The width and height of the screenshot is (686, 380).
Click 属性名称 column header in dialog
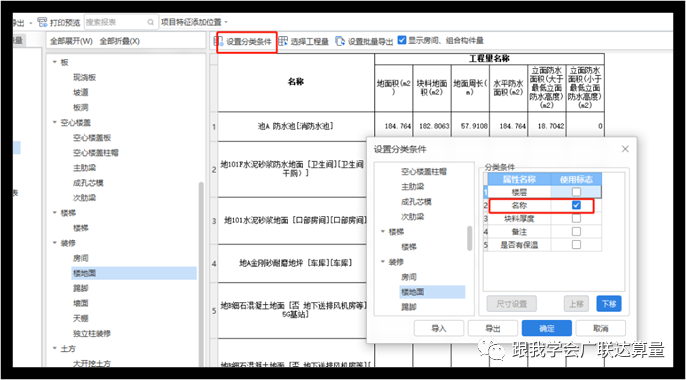pyautogui.click(x=519, y=179)
